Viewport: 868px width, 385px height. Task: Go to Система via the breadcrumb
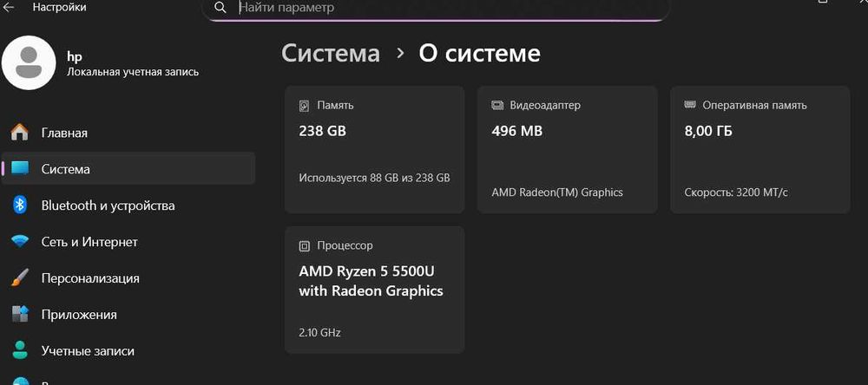point(331,53)
